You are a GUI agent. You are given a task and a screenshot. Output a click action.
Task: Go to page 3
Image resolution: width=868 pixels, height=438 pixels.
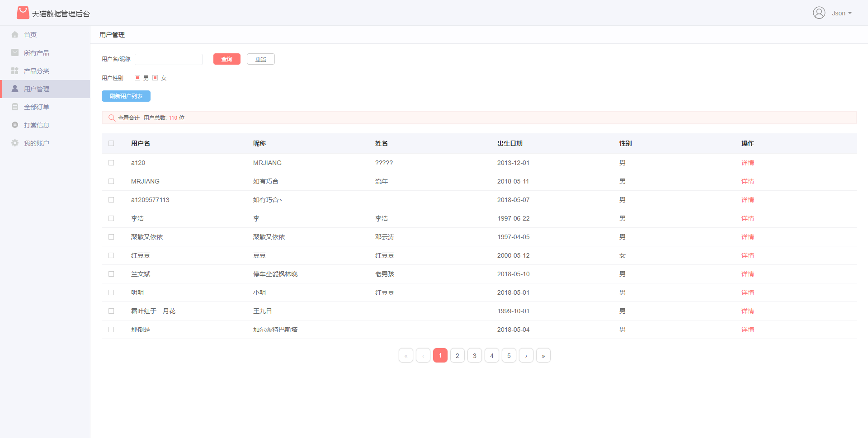point(475,355)
